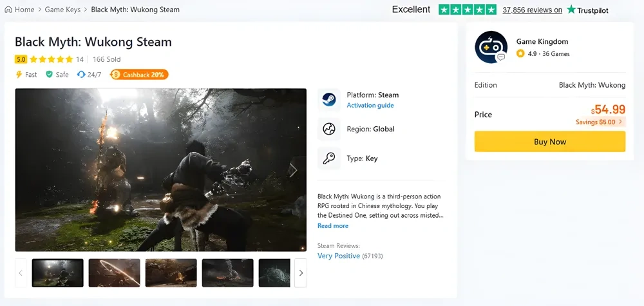Open Game Keys breadcrumb item
Screen dimensions: 644x306
[x=63, y=10]
